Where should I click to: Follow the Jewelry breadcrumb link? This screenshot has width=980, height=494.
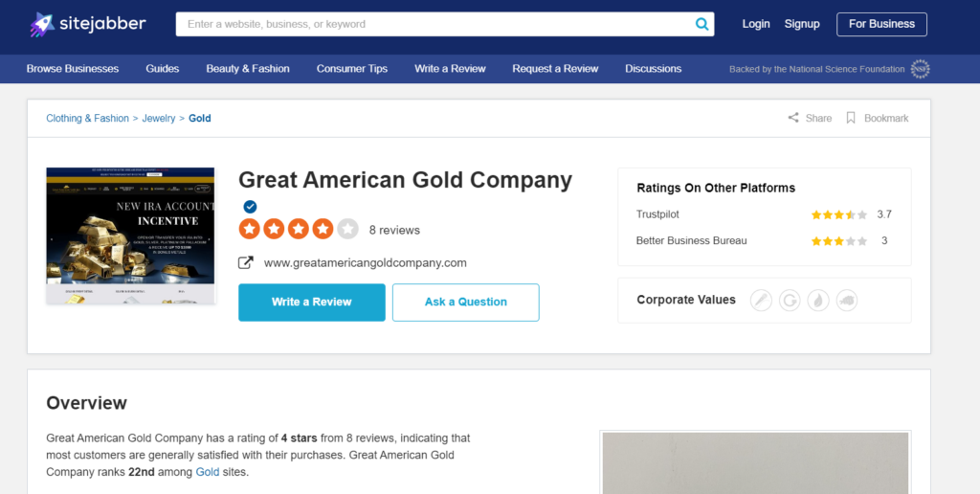point(159,118)
